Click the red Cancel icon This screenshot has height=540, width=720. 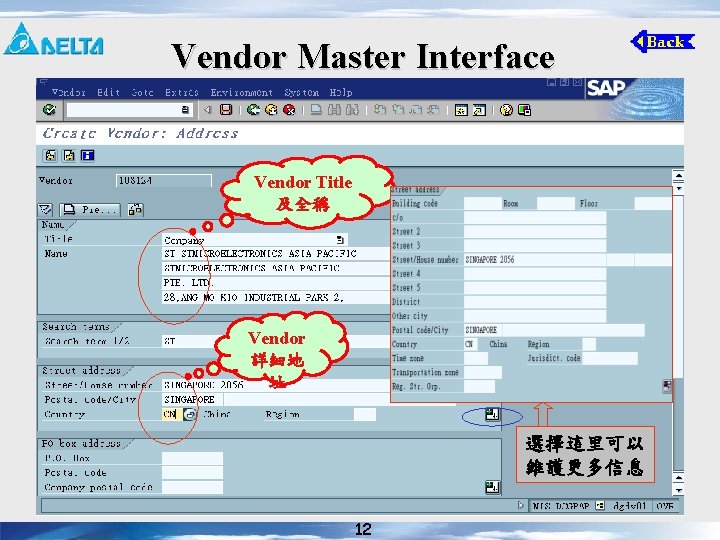point(289,110)
